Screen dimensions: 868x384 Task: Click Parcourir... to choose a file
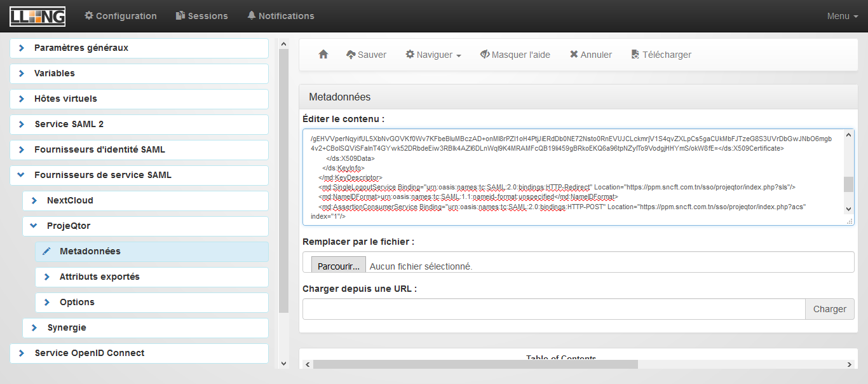pos(339,266)
